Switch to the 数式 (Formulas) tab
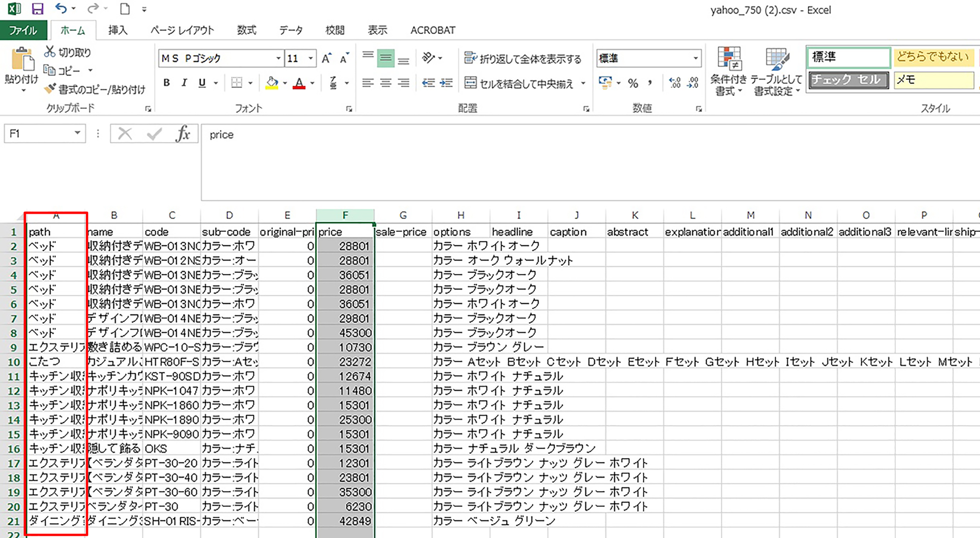 (247, 30)
